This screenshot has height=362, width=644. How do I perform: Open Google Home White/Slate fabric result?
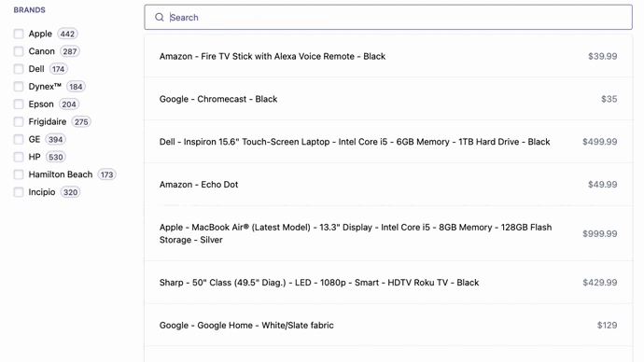point(388,325)
